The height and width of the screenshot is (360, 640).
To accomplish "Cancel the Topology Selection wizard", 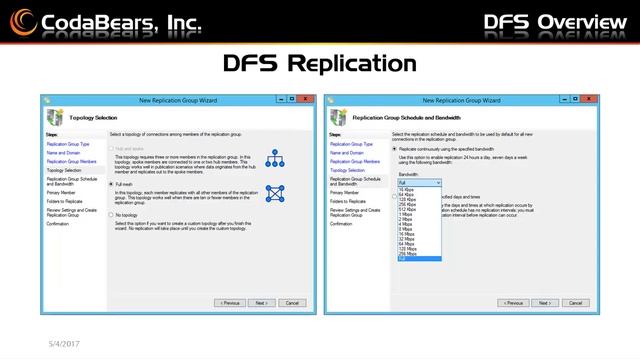I will [x=292, y=303].
